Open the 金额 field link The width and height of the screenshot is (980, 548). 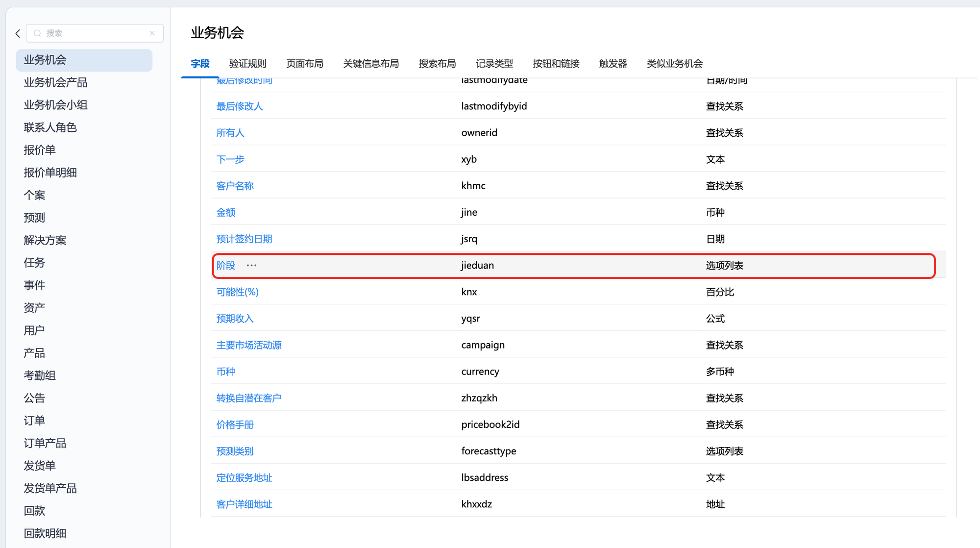coord(226,212)
